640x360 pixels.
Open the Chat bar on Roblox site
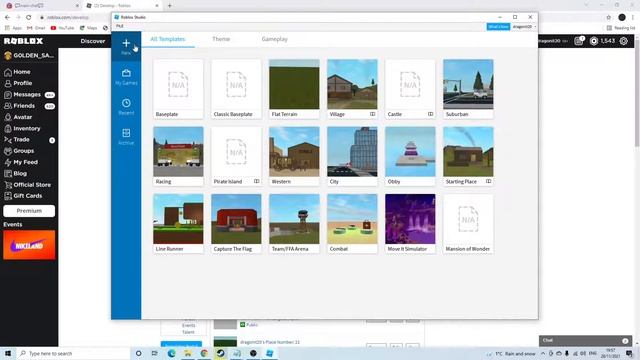tap(585, 340)
